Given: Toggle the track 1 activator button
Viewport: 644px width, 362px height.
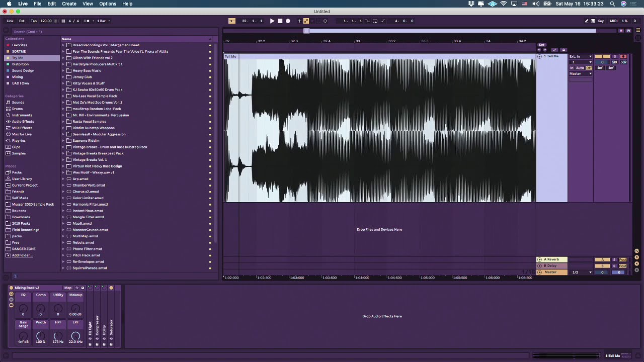Looking at the screenshot, I should tap(602, 57).
